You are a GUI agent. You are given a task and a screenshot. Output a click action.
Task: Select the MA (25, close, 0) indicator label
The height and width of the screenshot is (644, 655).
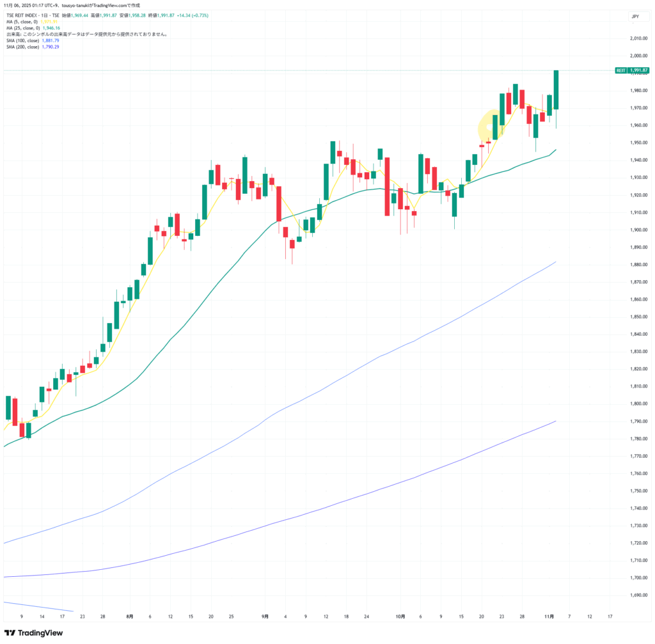[x=22, y=28]
